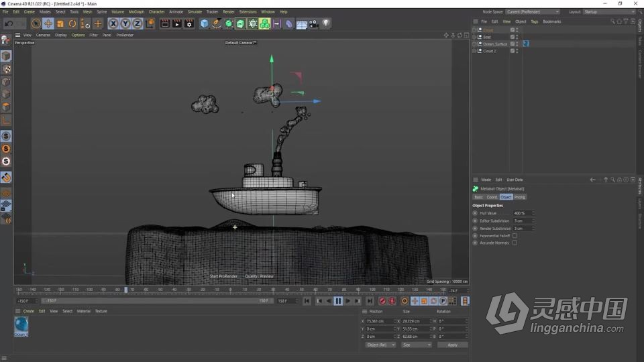Expand the Boat object hierarchy

(474, 37)
